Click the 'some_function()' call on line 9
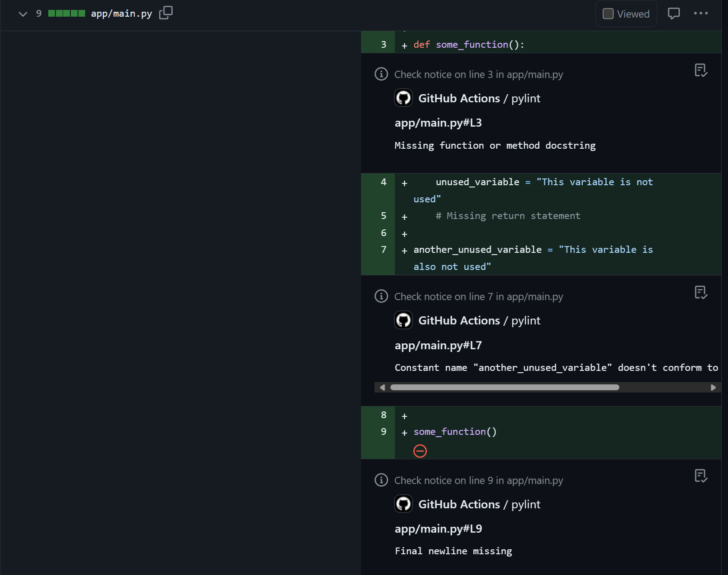The image size is (728, 575). [x=455, y=432]
